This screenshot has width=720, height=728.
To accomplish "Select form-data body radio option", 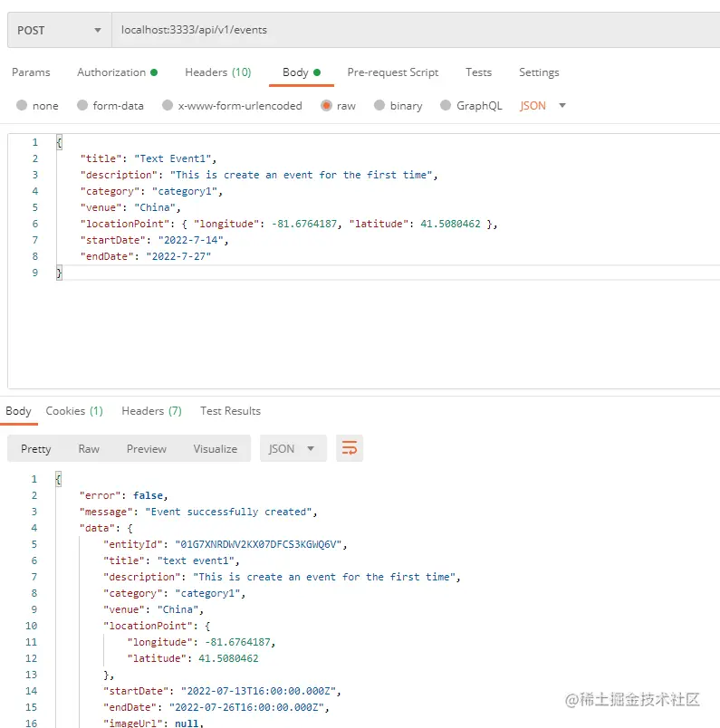I will [x=82, y=106].
